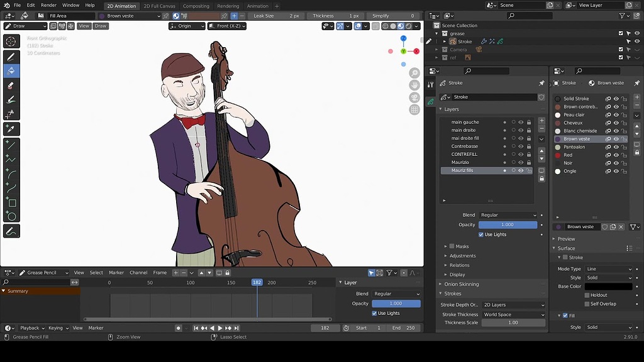Viewport: 644px width, 362px height.
Task: Enable the Holdout checkbox
Action: [587, 295]
